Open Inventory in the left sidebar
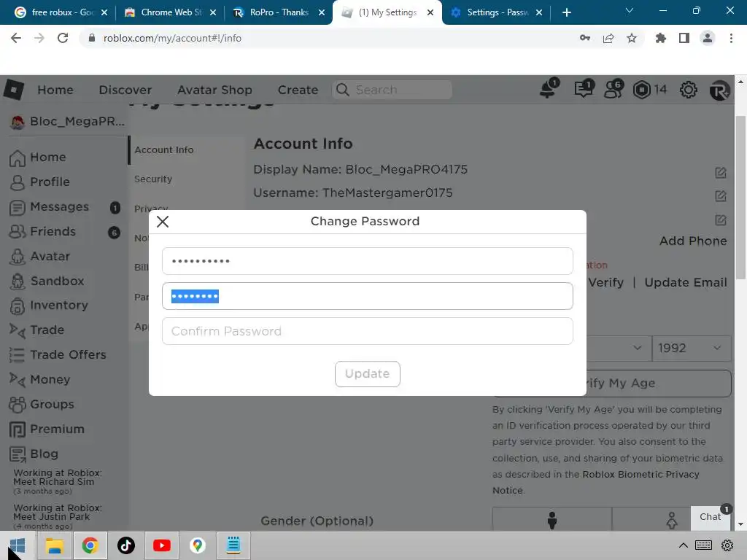 (x=49, y=306)
